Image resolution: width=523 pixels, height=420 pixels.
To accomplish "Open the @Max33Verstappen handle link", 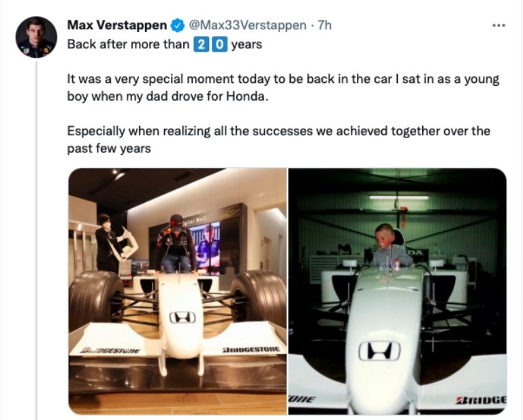I will (x=247, y=26).
